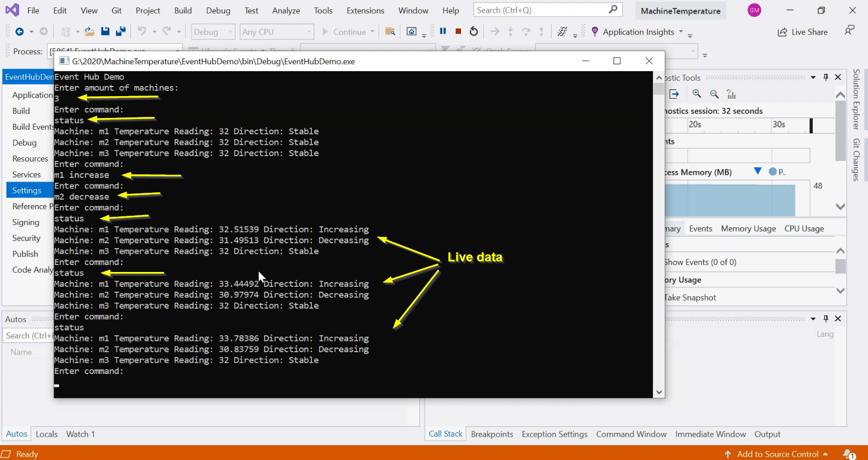Click the Navigate Backward arrow icon
This screenshot has width=868, height=460.
20,32
